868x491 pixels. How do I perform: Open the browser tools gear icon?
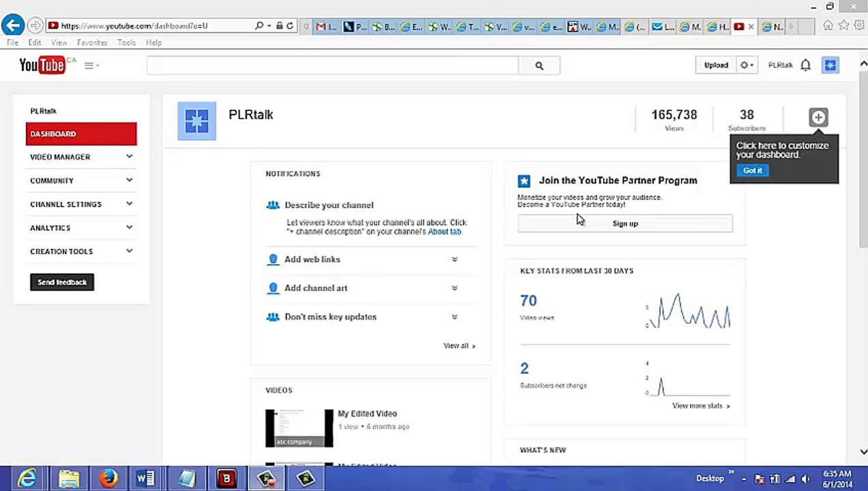[858, 26]
